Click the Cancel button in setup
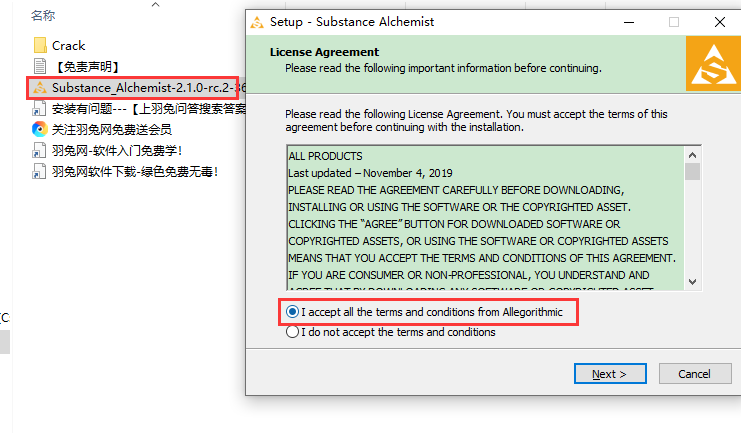The image size is (741, 433). coord(695,374)
